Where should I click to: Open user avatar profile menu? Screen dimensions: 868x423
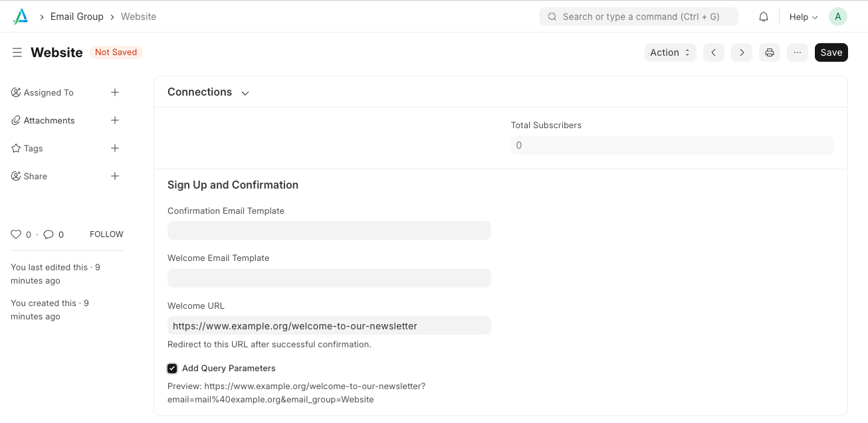coord(837,17)
